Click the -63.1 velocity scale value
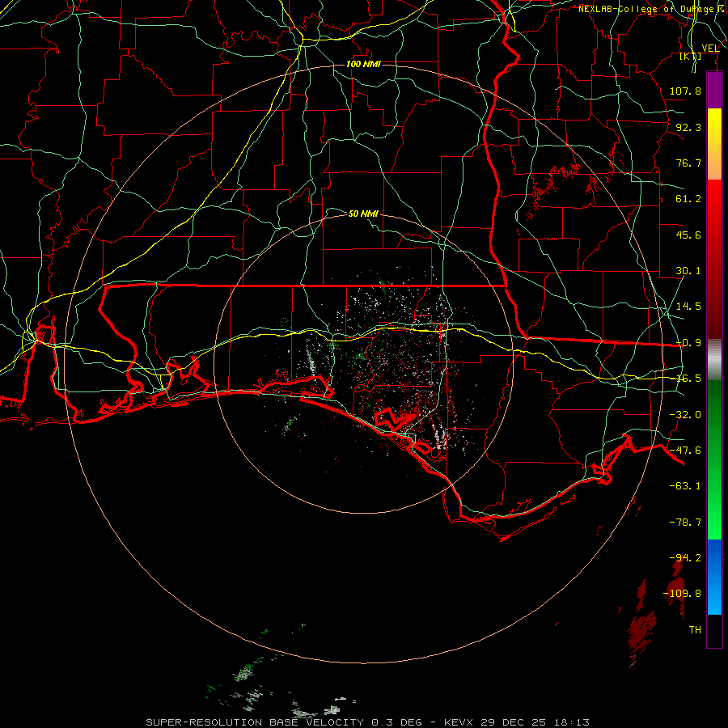 point(685,486)
